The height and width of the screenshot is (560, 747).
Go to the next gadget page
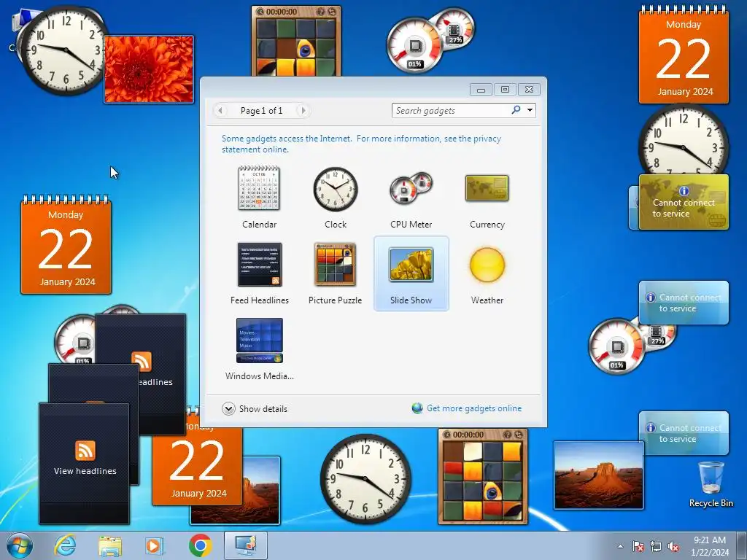(x=303, y=111)
